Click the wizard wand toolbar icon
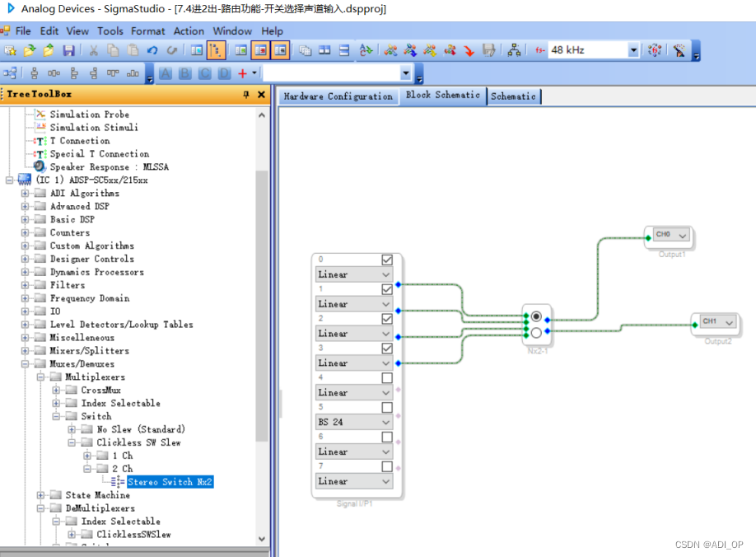 coord(679,50)
